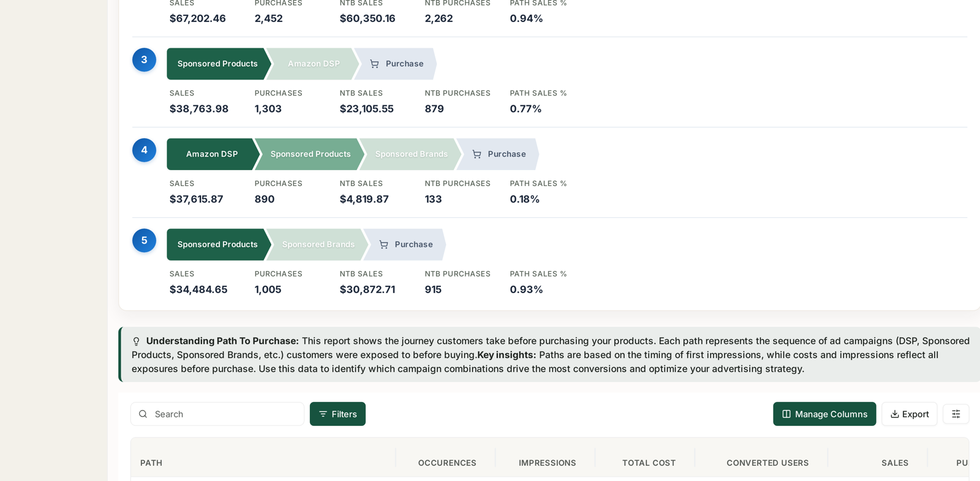Click NTB purchases value 133
Image resolution: width=980 pixels, height=481 pixels.
tap(433, 199)
